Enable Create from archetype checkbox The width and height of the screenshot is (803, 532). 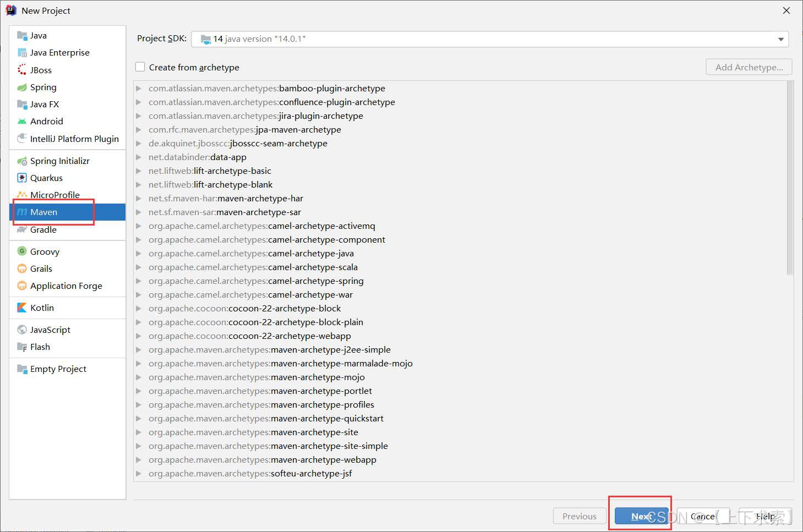pyautogui.click(x=140, y=67)
